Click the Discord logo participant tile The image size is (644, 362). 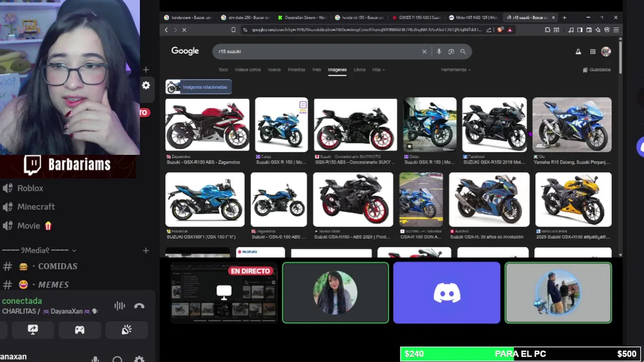click(447, 293)
